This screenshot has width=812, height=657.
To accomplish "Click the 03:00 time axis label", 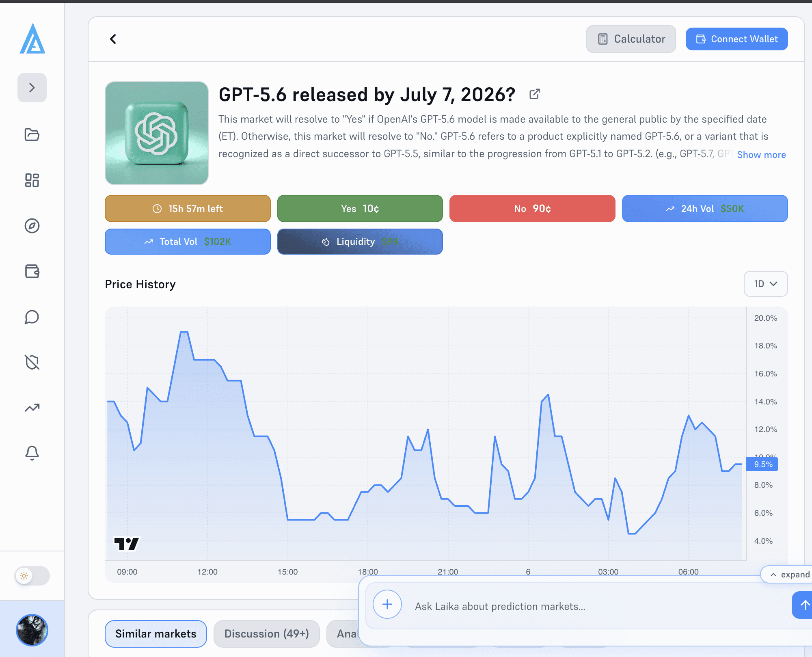I will tap(608, 572).
